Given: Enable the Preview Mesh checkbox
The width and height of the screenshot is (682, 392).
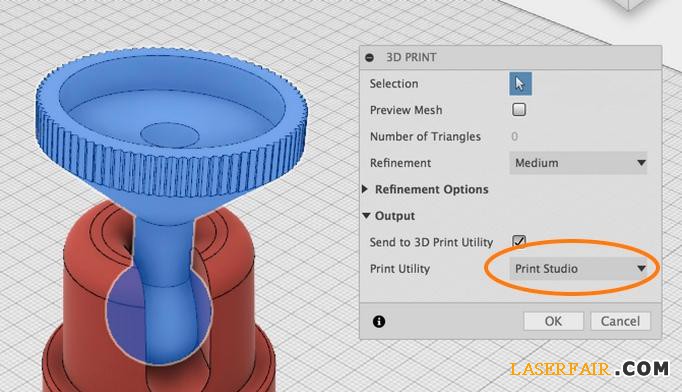Looking at the screenshot, I should tap(519, 110).
